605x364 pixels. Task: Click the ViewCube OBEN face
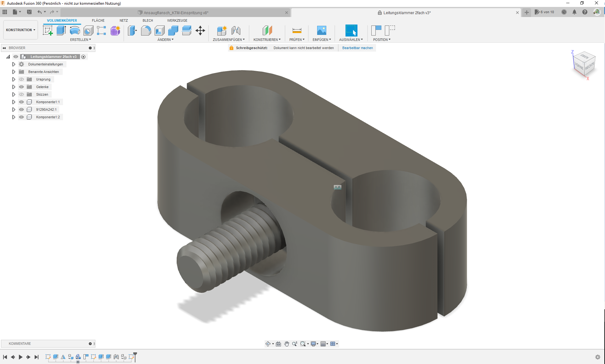tap(585, 56)
